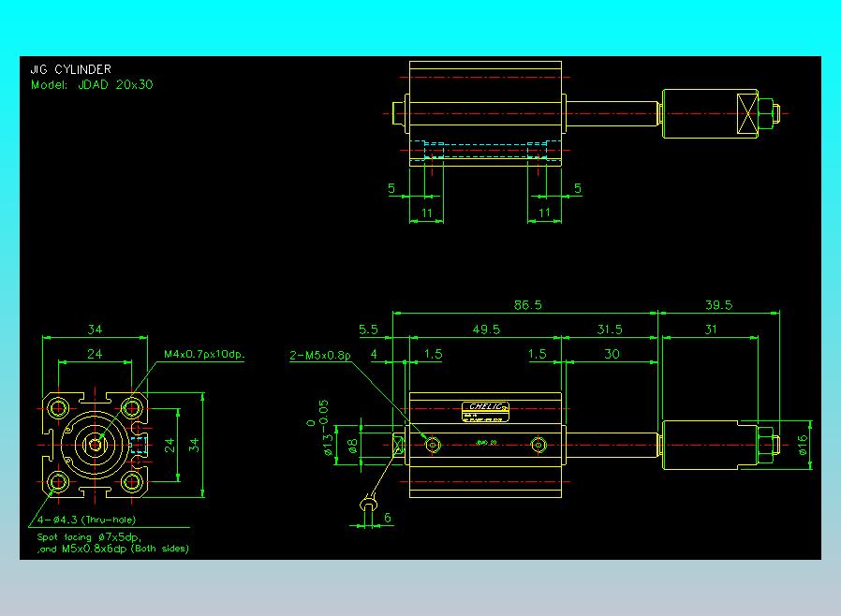This screenshot has height=616, width=841.
Task: Select the 31.5 dimension text
Action: (610, 330)
